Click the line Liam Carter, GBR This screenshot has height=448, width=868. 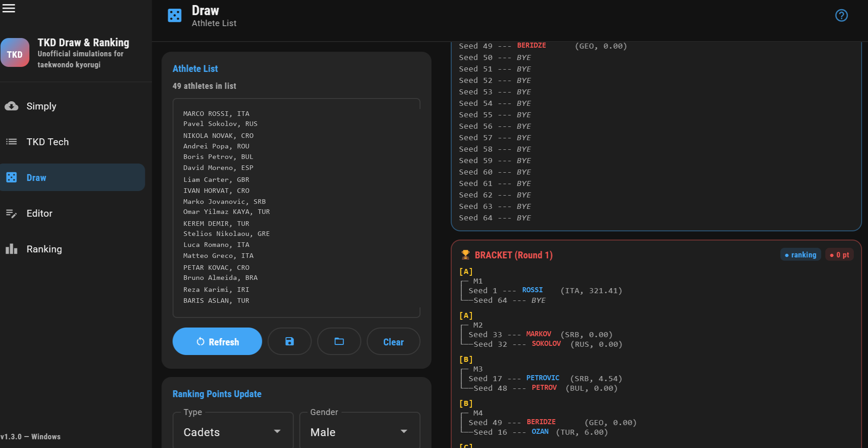pyautogui.click(x=216, y=180)
